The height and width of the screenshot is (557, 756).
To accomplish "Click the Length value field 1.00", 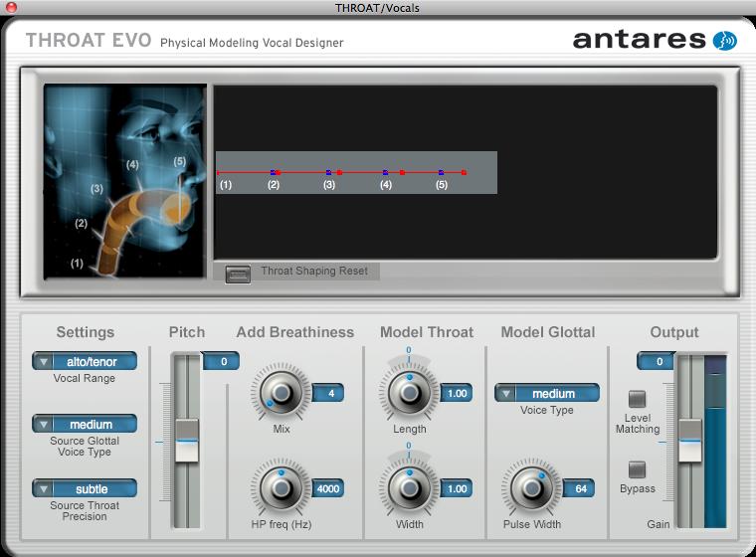I will [457, 393].
